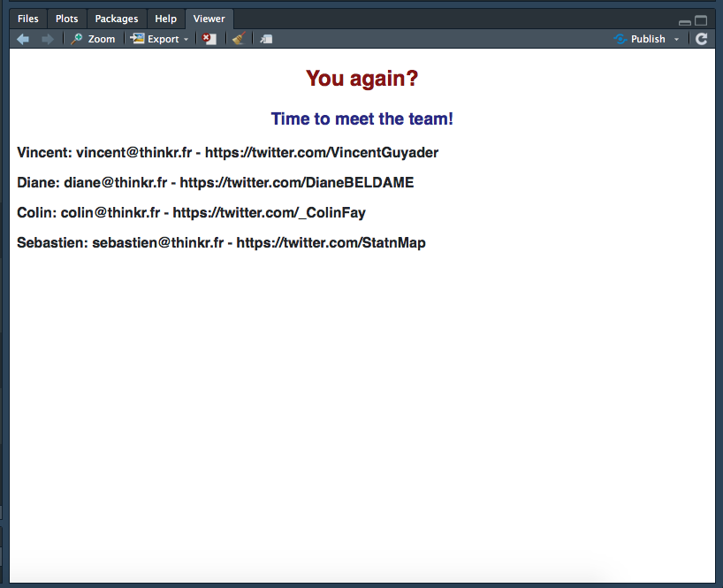This screenshot has width=723, height=588.
Task: Show viewer content in new browser window
Action: pyautogui.click(x=266, y=39)
